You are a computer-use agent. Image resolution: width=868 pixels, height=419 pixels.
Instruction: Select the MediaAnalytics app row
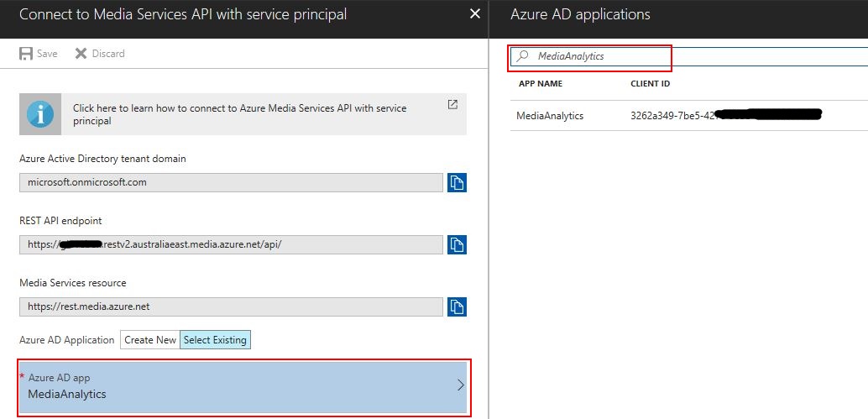pyautogui.click(x=688, y=116)
